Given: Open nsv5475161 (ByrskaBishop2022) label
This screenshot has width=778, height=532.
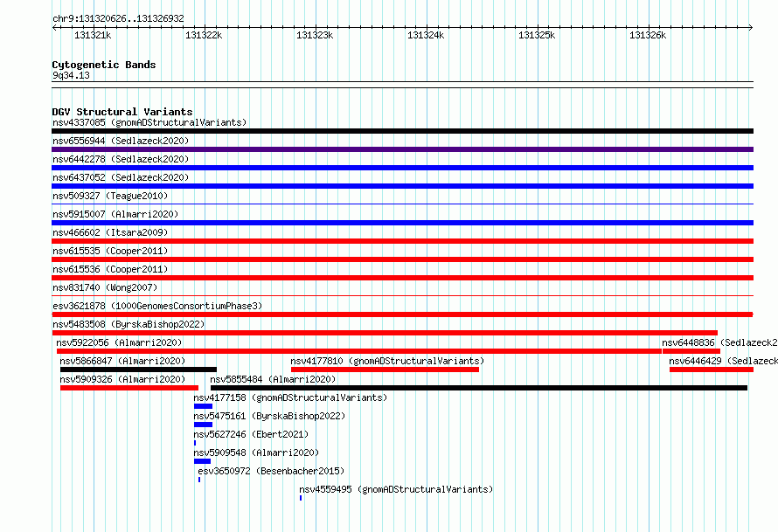Looking at the screenshot, I should [x=269, y=416].
